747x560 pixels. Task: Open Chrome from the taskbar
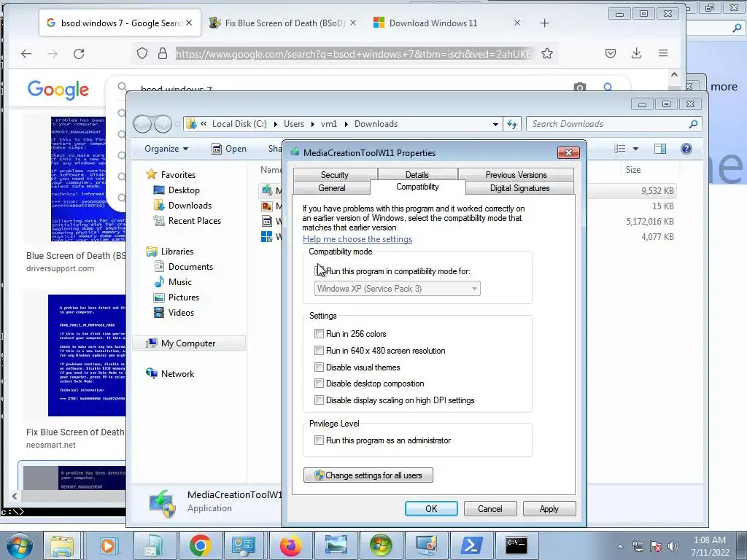pyautogui.click(x=201, y=545)
